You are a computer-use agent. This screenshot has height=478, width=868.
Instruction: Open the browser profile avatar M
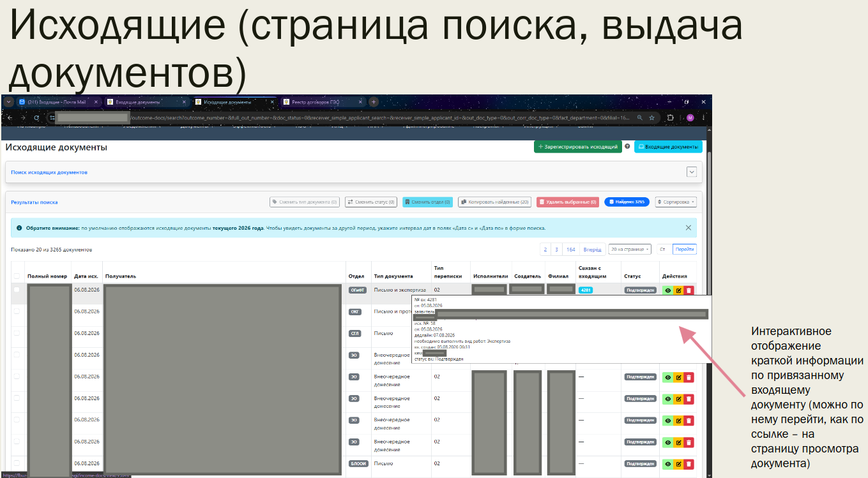(x=690, y=117)
